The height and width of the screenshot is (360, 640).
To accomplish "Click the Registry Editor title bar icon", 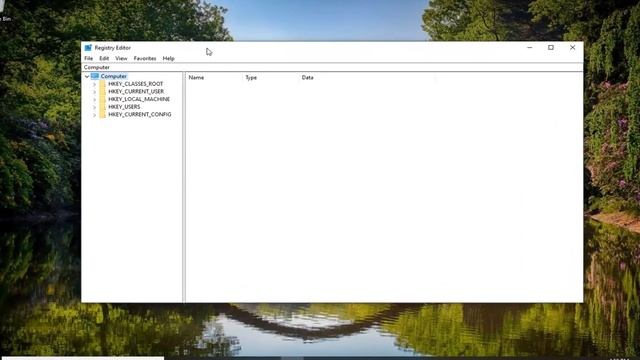I will pyautogui.click(x=88, y=48).
